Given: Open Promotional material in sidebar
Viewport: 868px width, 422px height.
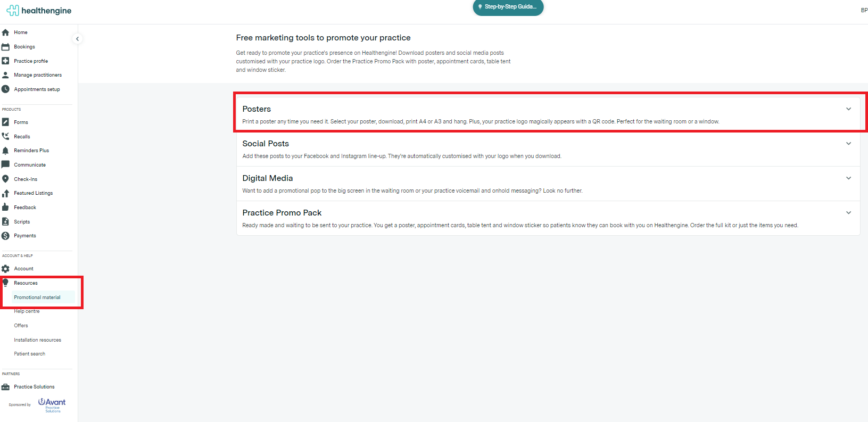Looking at the screenshot, I should [x=37, y=297].
